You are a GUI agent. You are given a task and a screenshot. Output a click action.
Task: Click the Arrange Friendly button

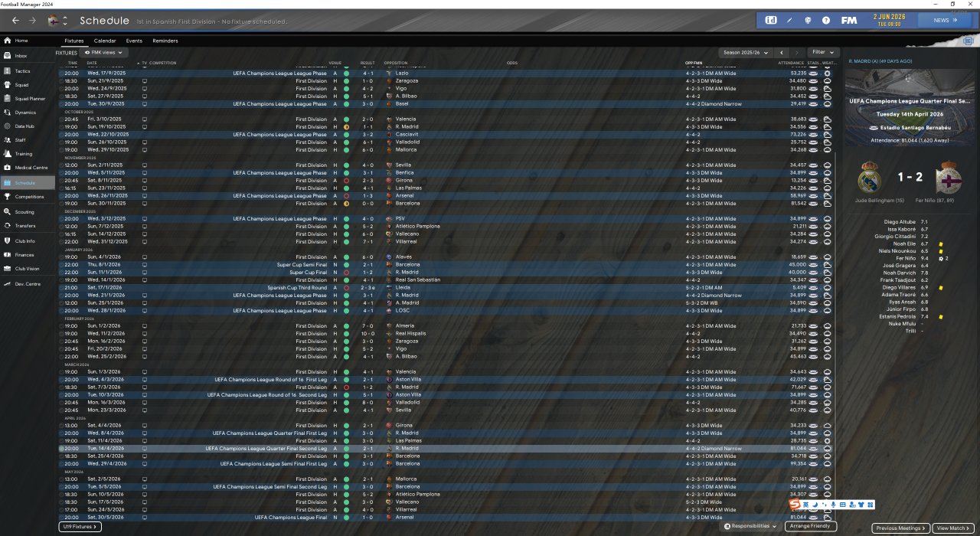pos(811,527)
